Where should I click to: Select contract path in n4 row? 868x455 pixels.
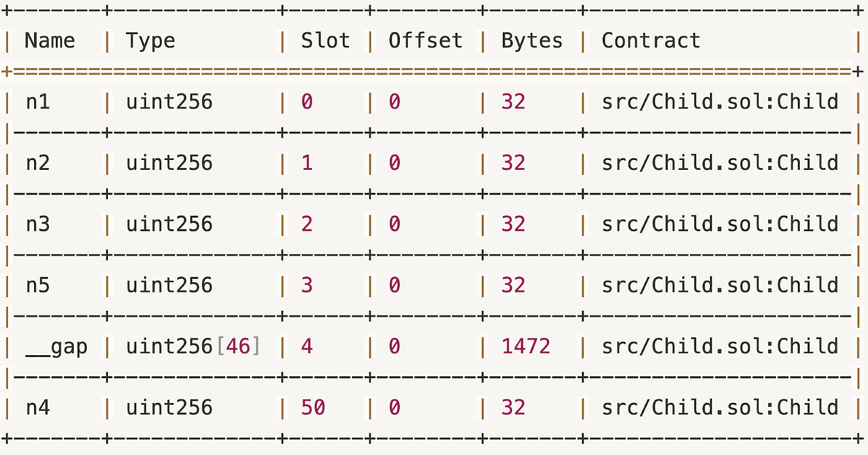[x=720, y=407]
